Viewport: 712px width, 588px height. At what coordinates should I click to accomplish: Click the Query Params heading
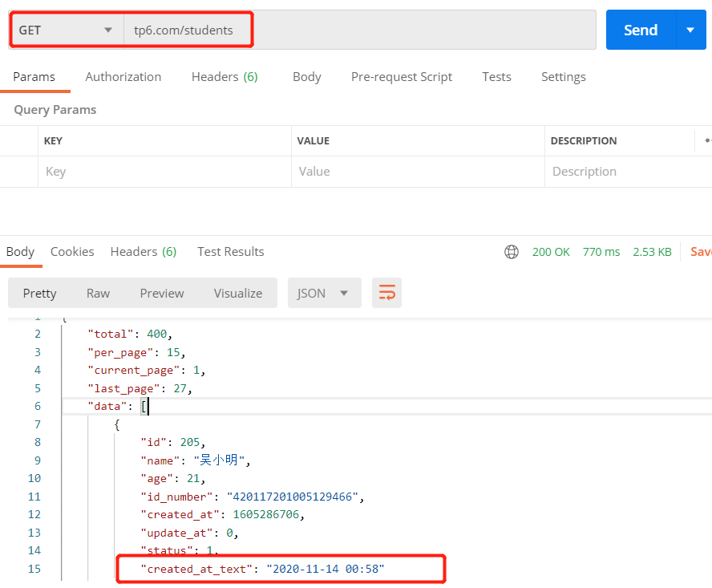pos(55,110)
